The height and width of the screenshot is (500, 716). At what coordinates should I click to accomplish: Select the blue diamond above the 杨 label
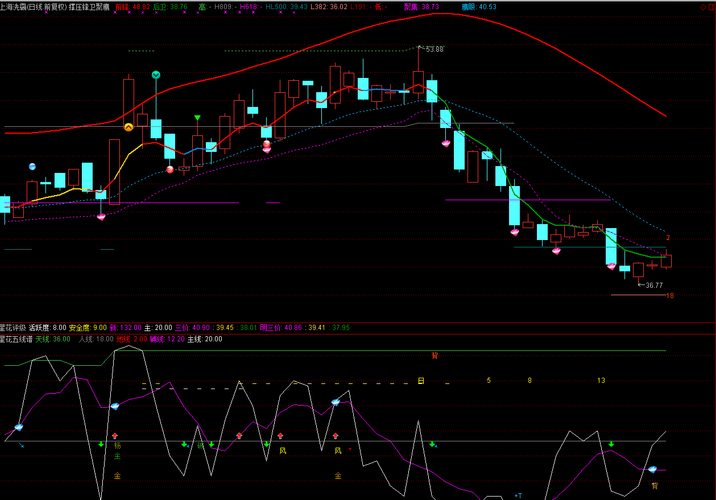click(x=115, y=406)
